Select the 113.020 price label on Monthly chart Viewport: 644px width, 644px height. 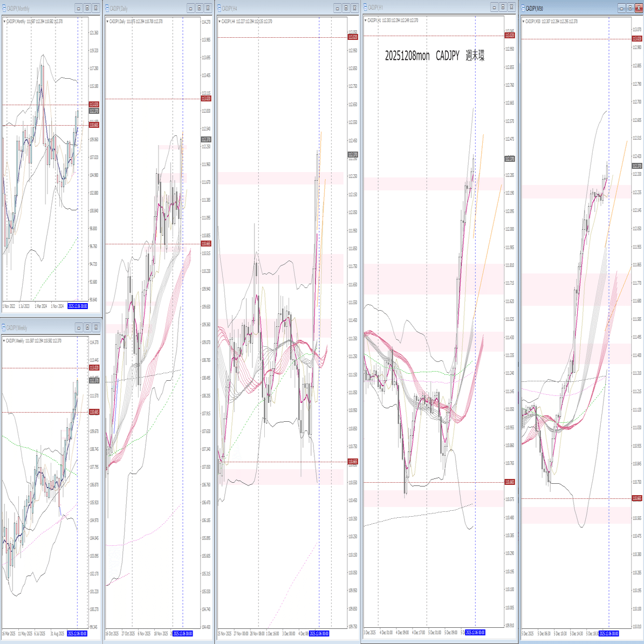coord(94,105)
